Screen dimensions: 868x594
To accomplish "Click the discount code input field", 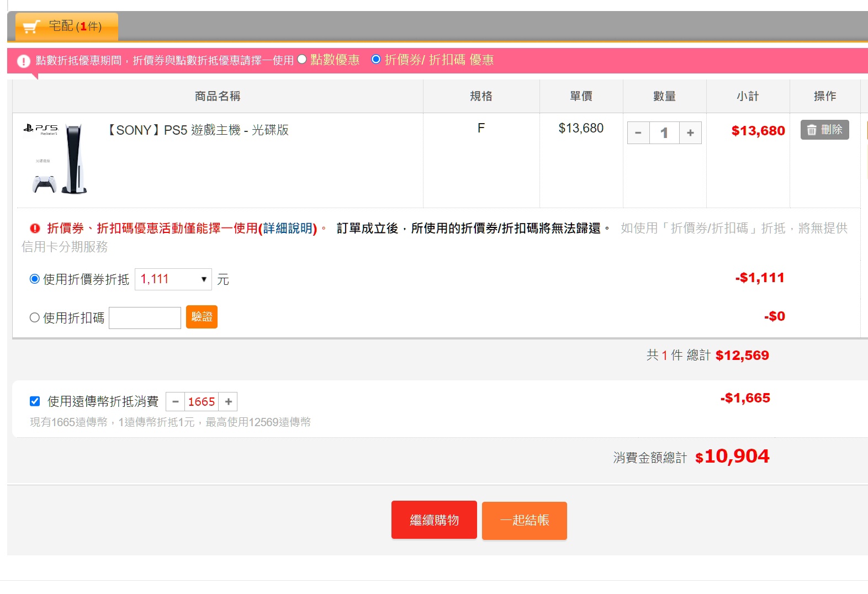I will [145, 318].
